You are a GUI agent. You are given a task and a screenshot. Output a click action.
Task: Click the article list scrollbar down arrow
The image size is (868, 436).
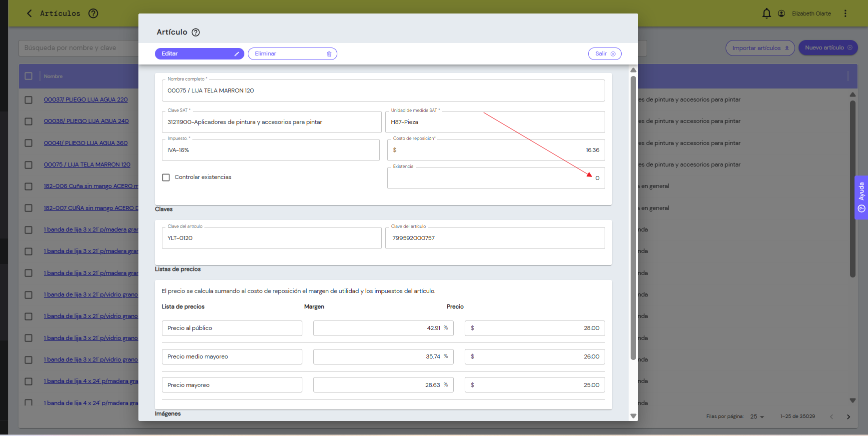(853, 400)
